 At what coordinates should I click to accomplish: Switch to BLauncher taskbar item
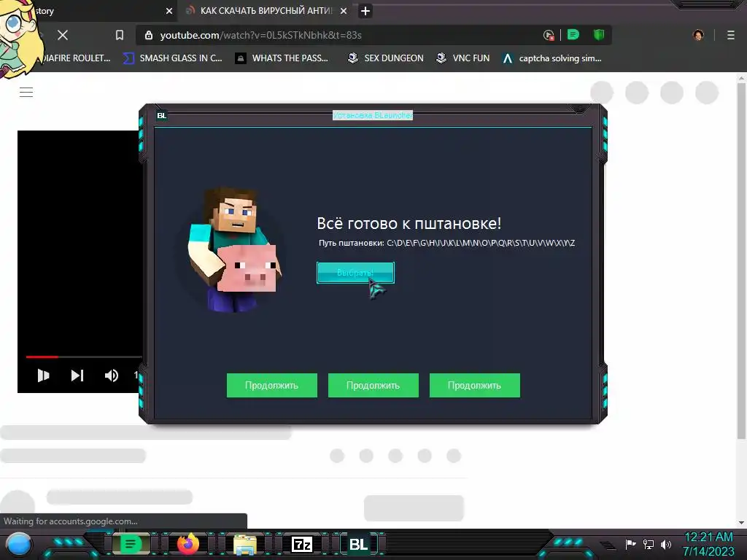tap(359, 544)
